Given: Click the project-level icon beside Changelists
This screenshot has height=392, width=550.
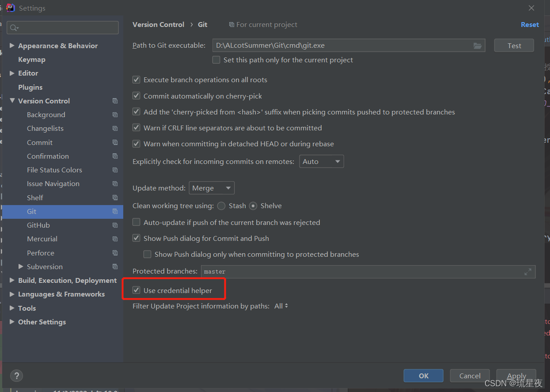Looking at the screenshot, I should pyautogui.click(x=115, y=129).
